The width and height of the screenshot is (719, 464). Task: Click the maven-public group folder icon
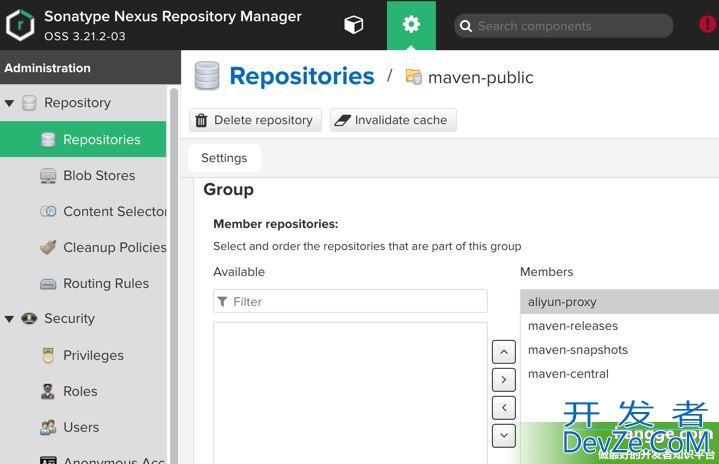(x=414, y=77)
